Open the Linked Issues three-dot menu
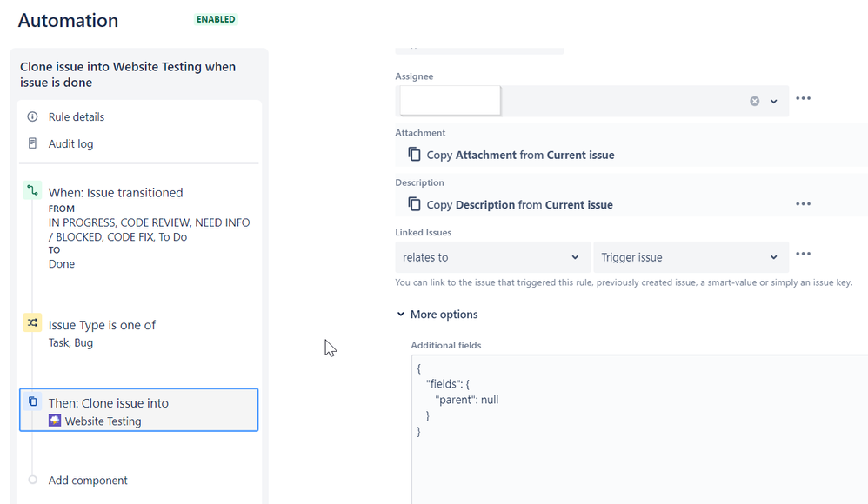 pos(804,254)
